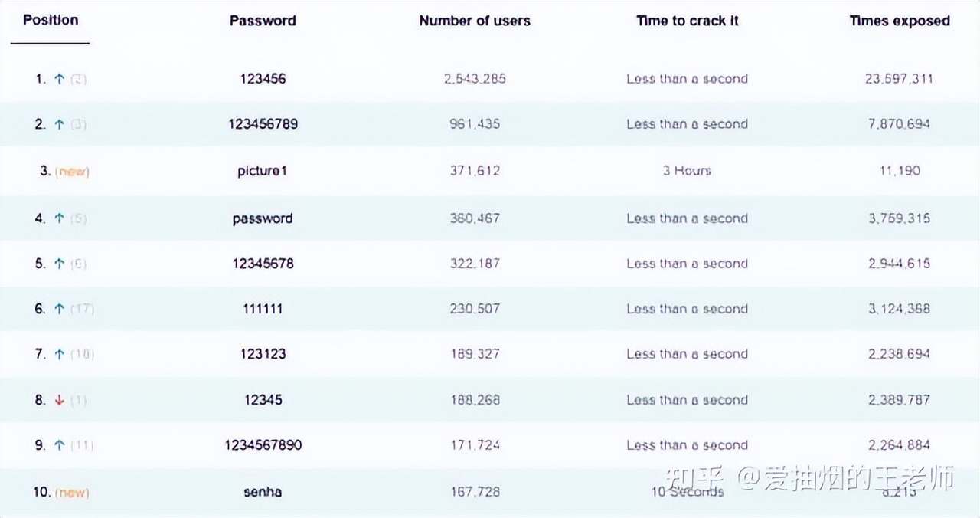The height and width of the screenshot is (518, 980).
Task: Click the red down arrow beside position 8
Action: pos(59,400)
